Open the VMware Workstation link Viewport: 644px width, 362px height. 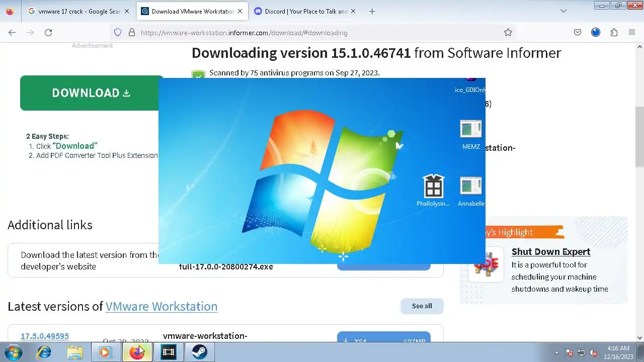pos(162,306)
